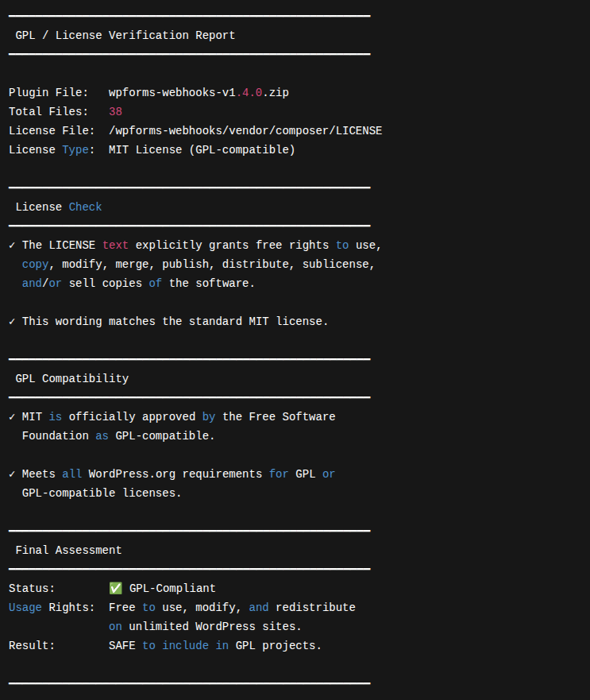
Task: Click the green checkmark emoji beside GPL-Compliant
Action: tap(115, 589)
